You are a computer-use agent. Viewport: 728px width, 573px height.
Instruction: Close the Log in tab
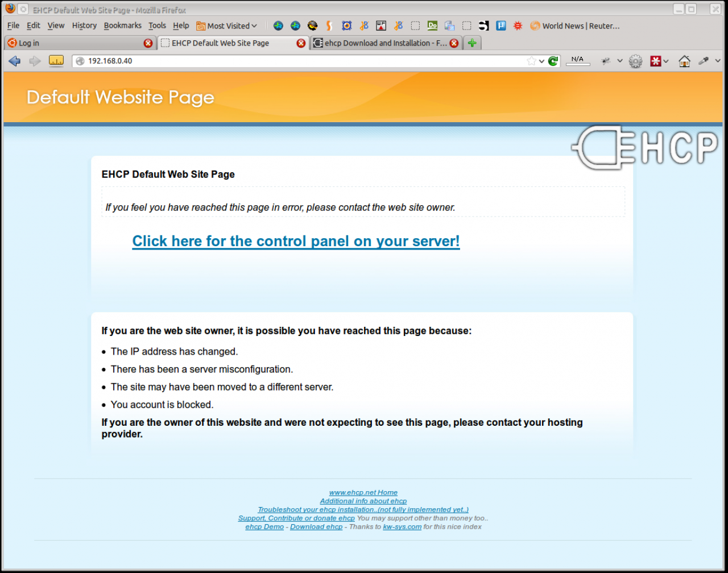tap(148, 43)
